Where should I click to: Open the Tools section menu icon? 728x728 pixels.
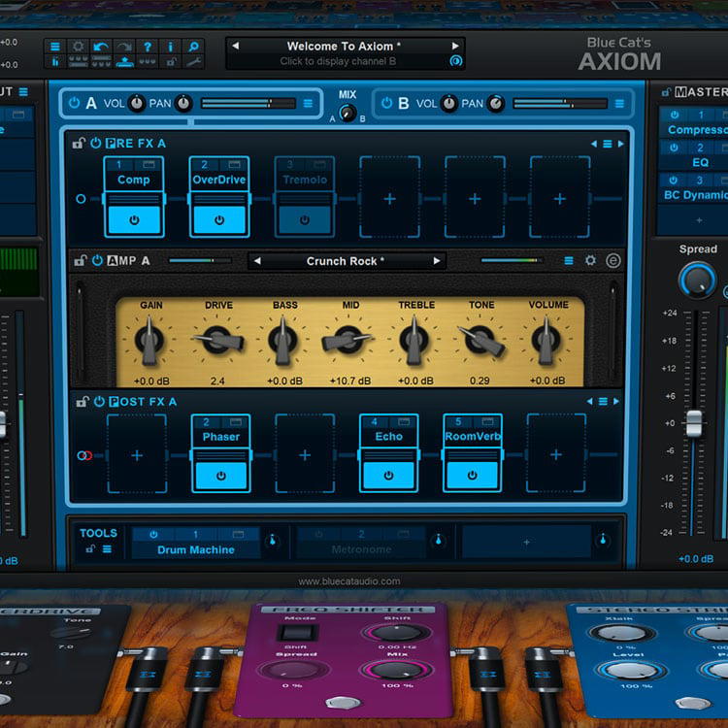pos(107,549)
